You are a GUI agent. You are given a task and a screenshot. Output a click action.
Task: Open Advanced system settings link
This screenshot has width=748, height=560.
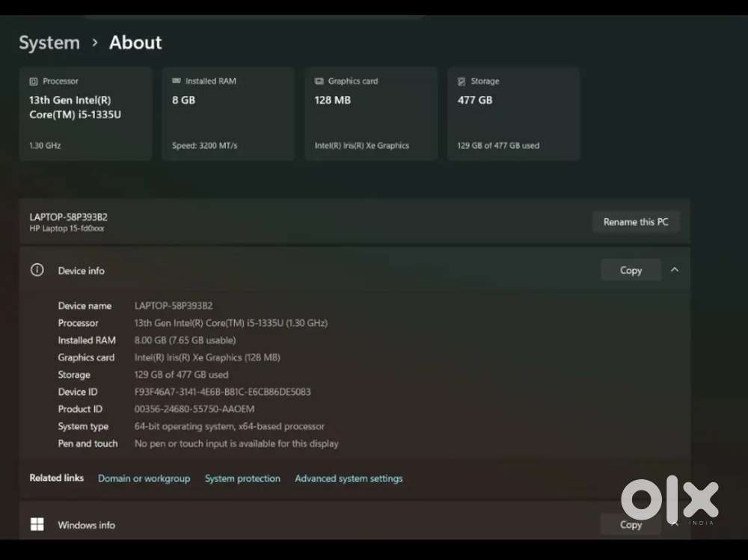[349, 479]
